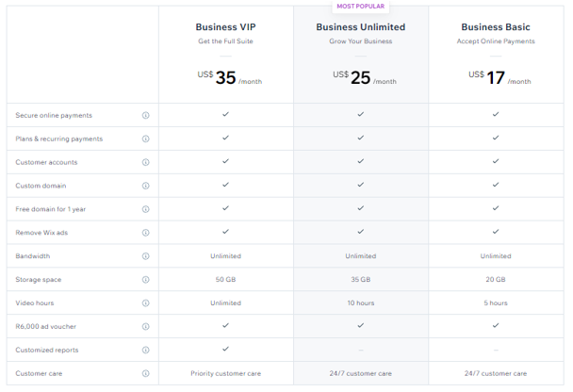Open info icon beside Plans & recurring payments

click(x=145, y=139)
